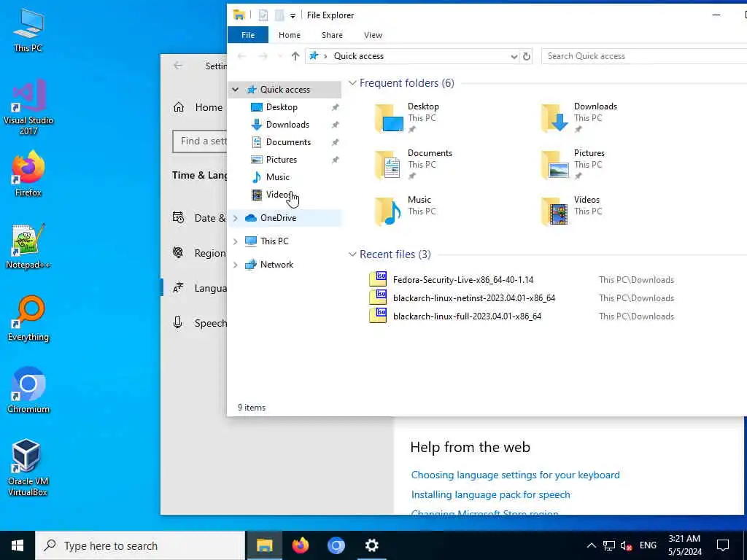Launch Everything search desktop icon
Screen dimensions: 747x560
click(x=28, y=318)
